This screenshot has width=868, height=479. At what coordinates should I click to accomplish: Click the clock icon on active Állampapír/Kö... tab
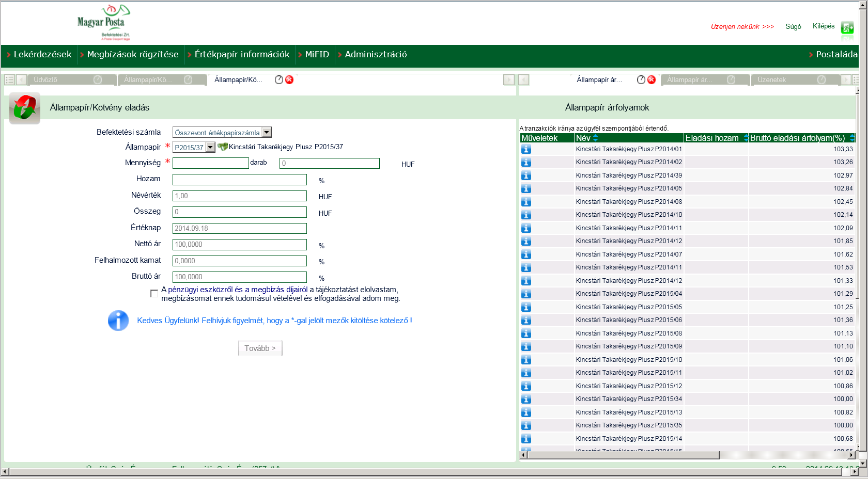tap(279, 79)
